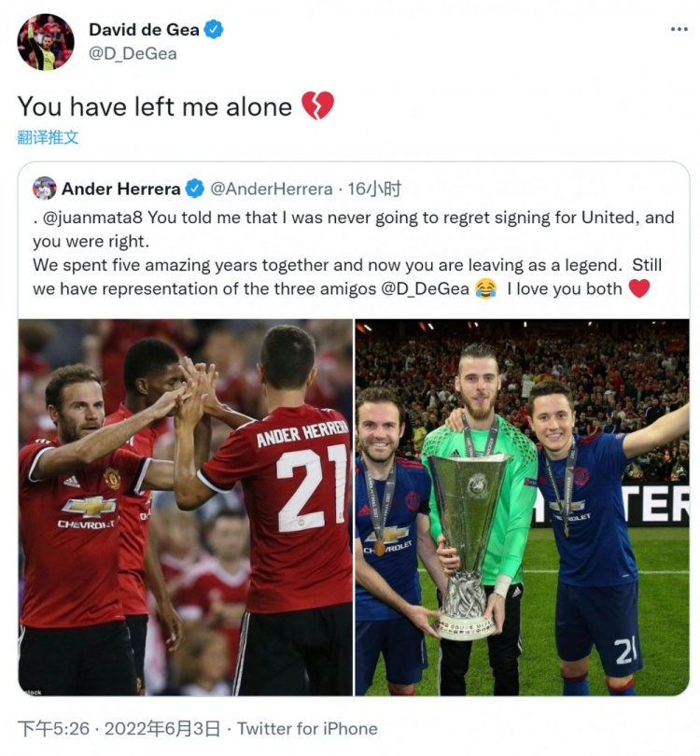
Task: Open the @D_DeGea handle link under the name
Action: [133, 53]
